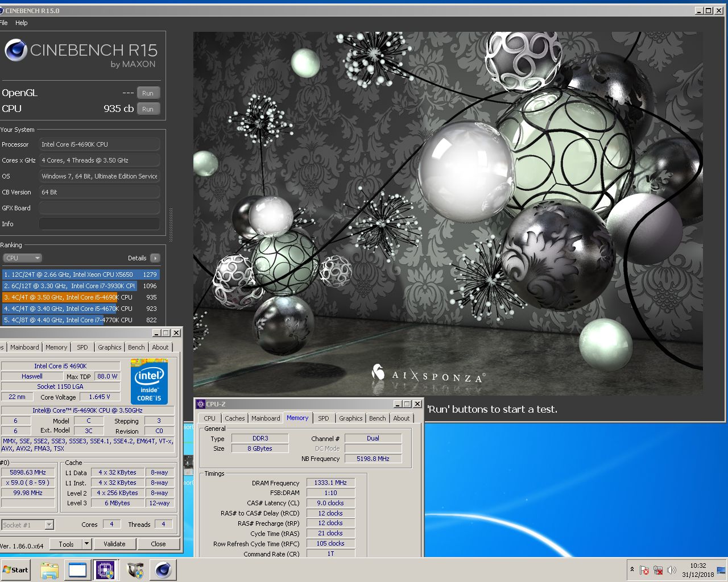This screenshot has height=582, width=728.
Task: Maximize the Cinebench R15.0 window
Action: coord(708,11)
